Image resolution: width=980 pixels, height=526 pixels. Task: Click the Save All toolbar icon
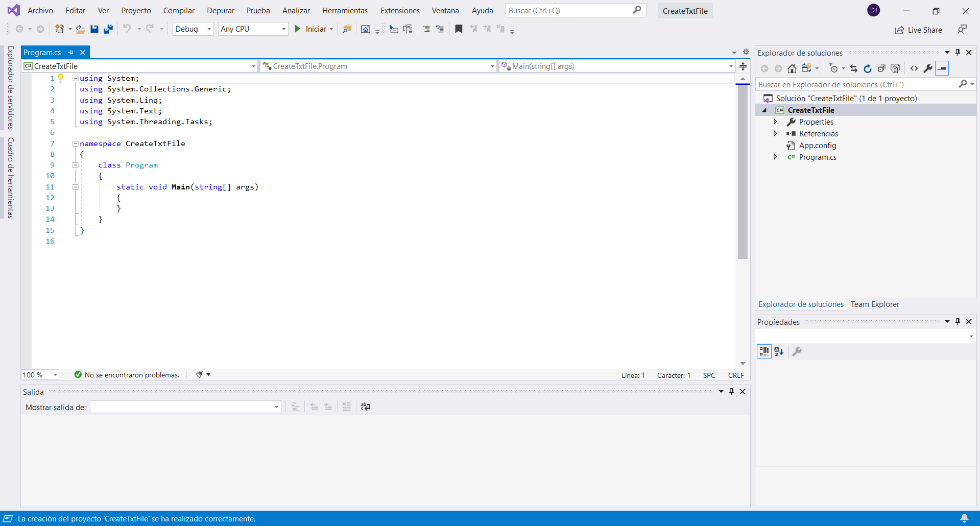(108, 29)
